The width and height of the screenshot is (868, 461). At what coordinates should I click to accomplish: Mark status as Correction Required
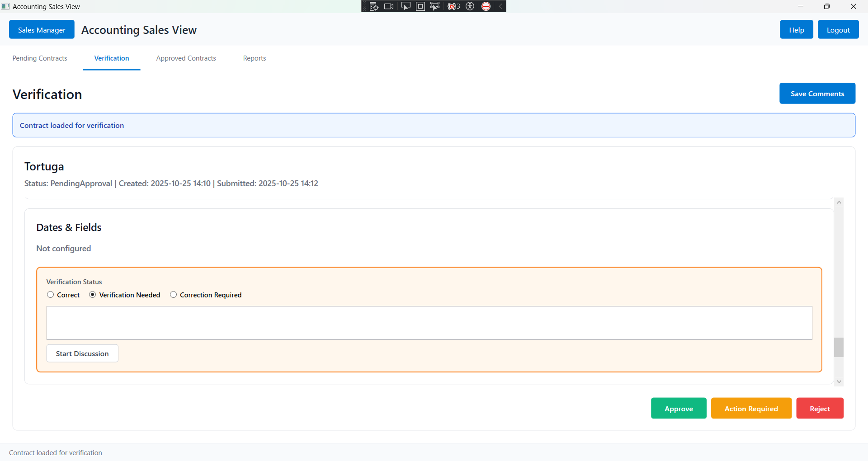coord(173,295)
